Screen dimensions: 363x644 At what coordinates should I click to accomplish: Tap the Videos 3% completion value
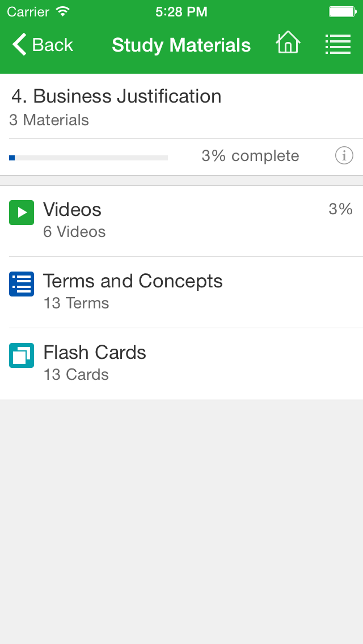coord(340,209)
